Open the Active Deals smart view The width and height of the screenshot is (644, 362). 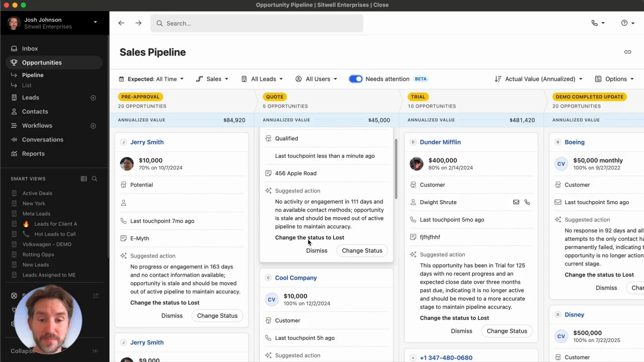[37, 193]
